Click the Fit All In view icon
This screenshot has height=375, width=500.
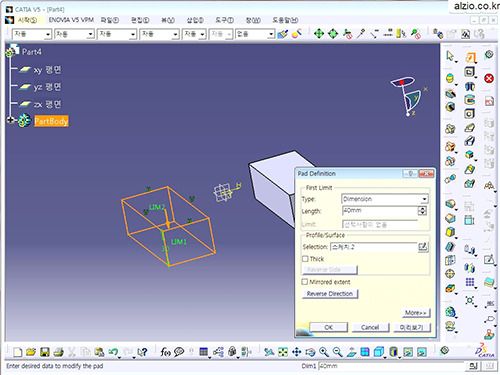(x=283, y=352)
